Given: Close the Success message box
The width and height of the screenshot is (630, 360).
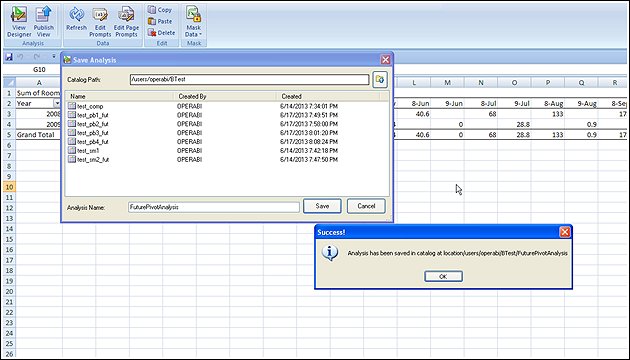Looking at the screenshot, I should tap(565, 232).
